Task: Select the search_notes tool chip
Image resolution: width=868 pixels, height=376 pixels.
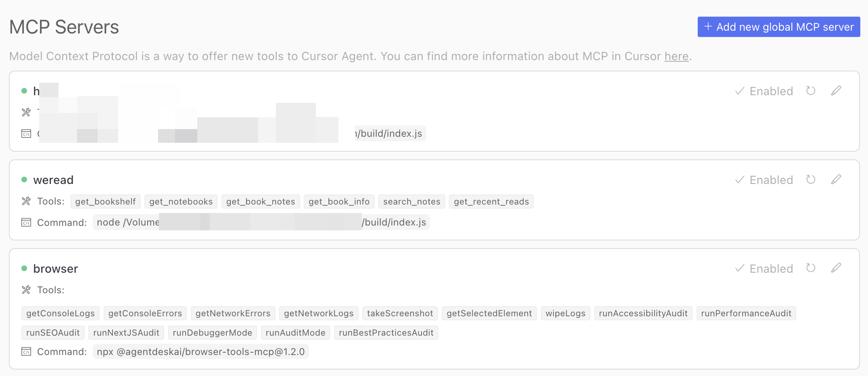Action: coord(411,202)
